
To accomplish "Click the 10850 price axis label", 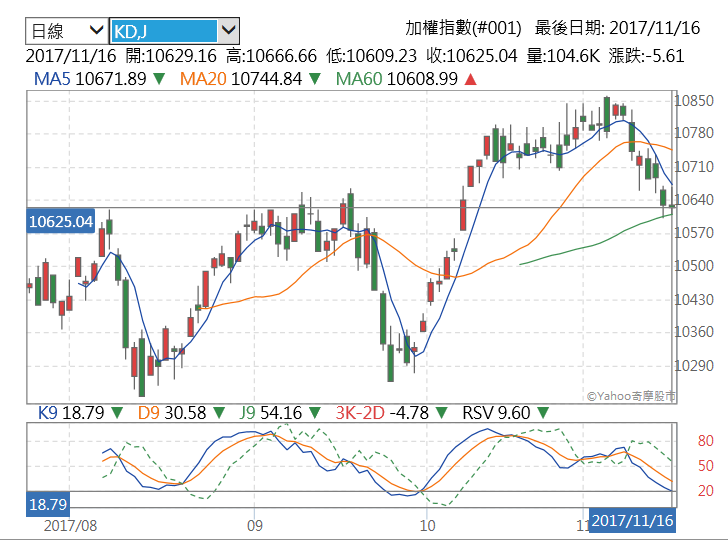I will point(693,101).
